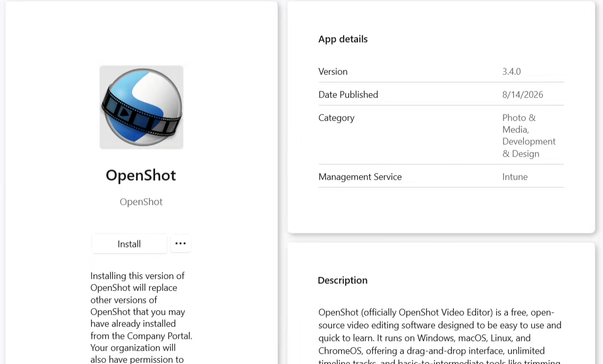This screenshot has width=603, height=364.
Task: Click the OpenShot app logo icon
Action: pos(142,107)
